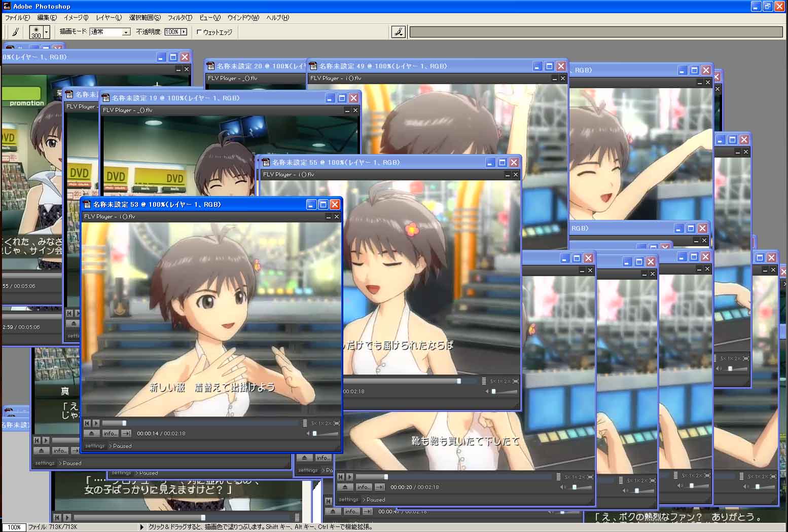Click the document icon in 名称未設定 19 title bar
This screenshot has height=532, width=788.
pos(106,98)
